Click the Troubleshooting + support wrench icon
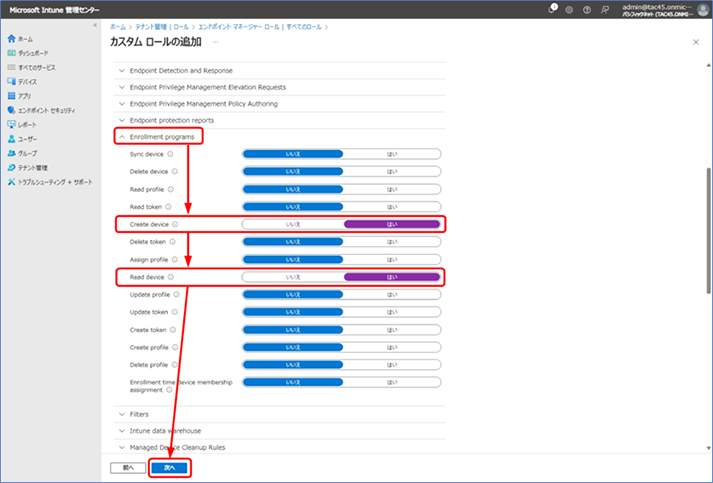The height and width of the screenshot is (483, 713). (x=11, y=182)
